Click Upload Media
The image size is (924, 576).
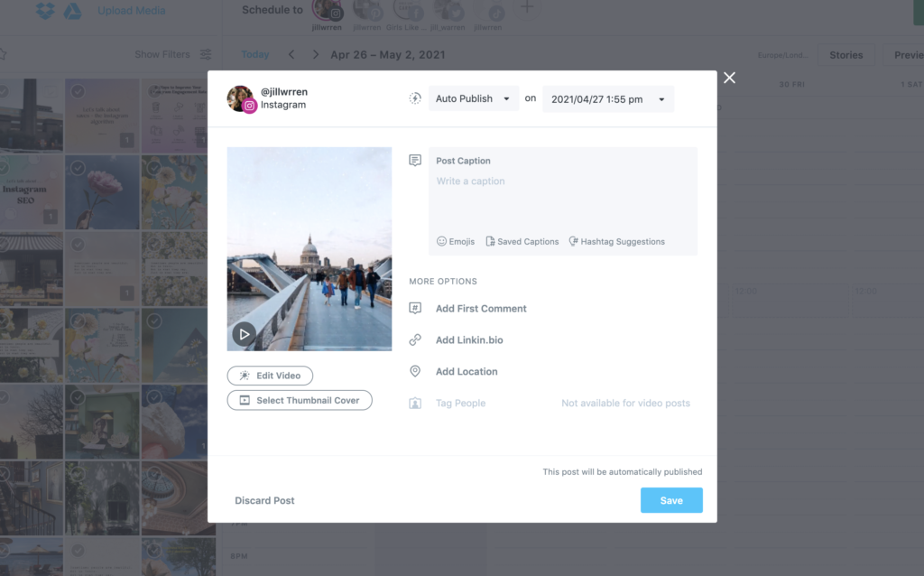132,11
